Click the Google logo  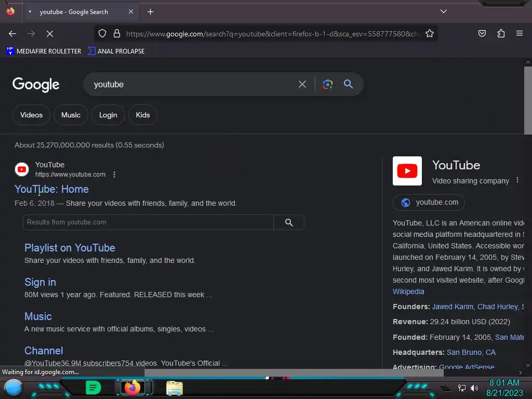coord(36,85)
